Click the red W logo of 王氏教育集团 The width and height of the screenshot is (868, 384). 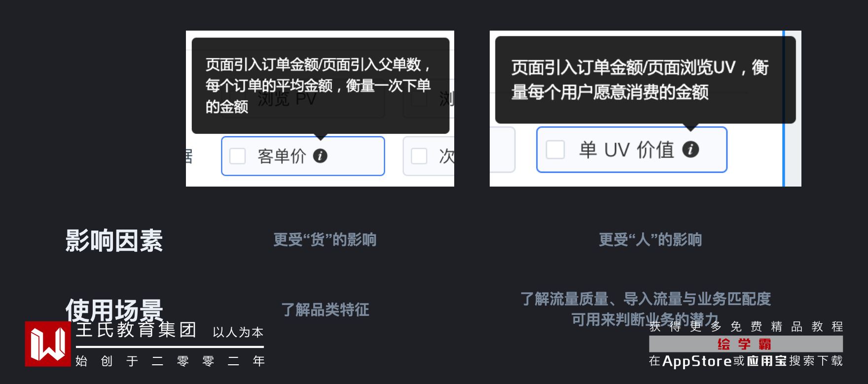click(x=48, y=344)
